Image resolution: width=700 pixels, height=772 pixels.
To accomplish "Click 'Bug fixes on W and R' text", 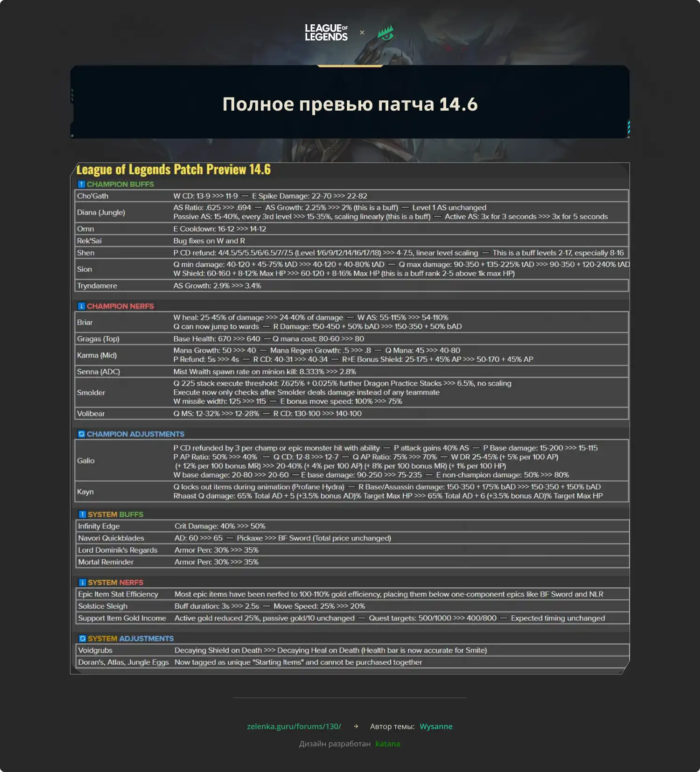I will click(209, 241).
